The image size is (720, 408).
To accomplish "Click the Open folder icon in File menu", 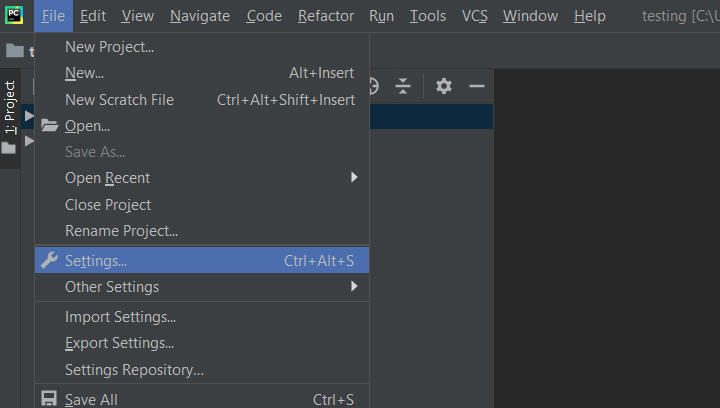I will click(49, 125).
